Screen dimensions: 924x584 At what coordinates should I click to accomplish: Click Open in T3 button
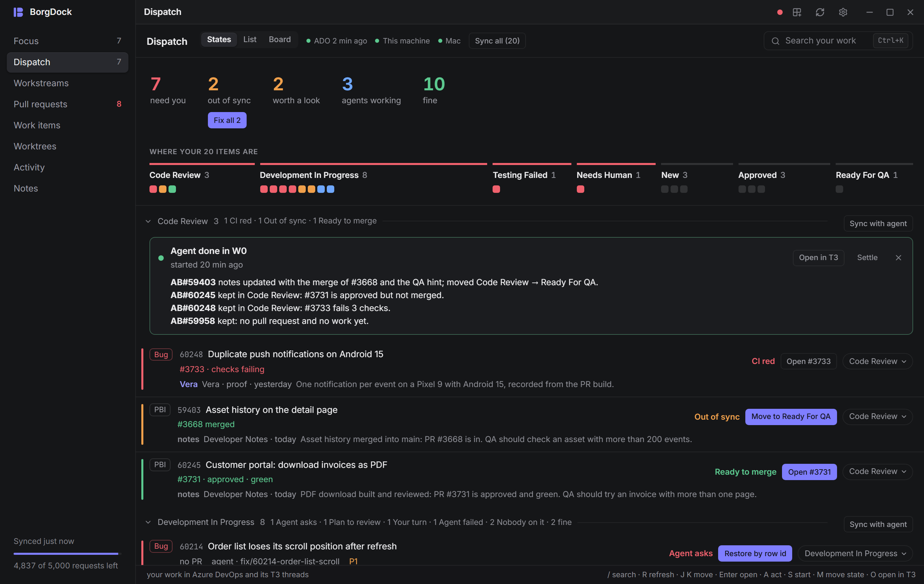818,258
